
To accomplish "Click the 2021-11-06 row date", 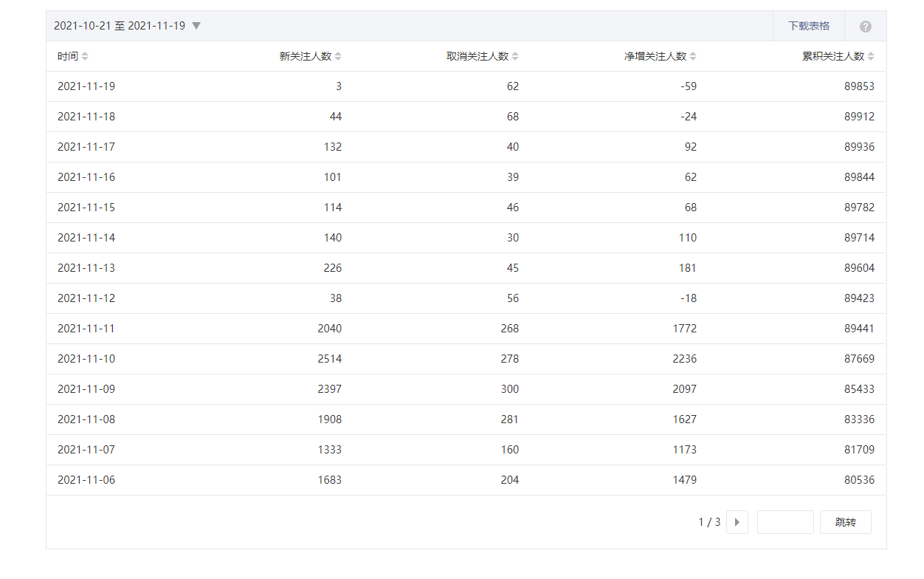I will [86, 480].
